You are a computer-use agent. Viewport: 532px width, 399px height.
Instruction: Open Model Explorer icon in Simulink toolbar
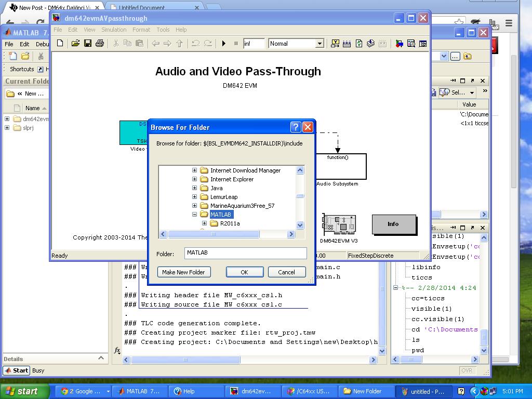point(411,43)
